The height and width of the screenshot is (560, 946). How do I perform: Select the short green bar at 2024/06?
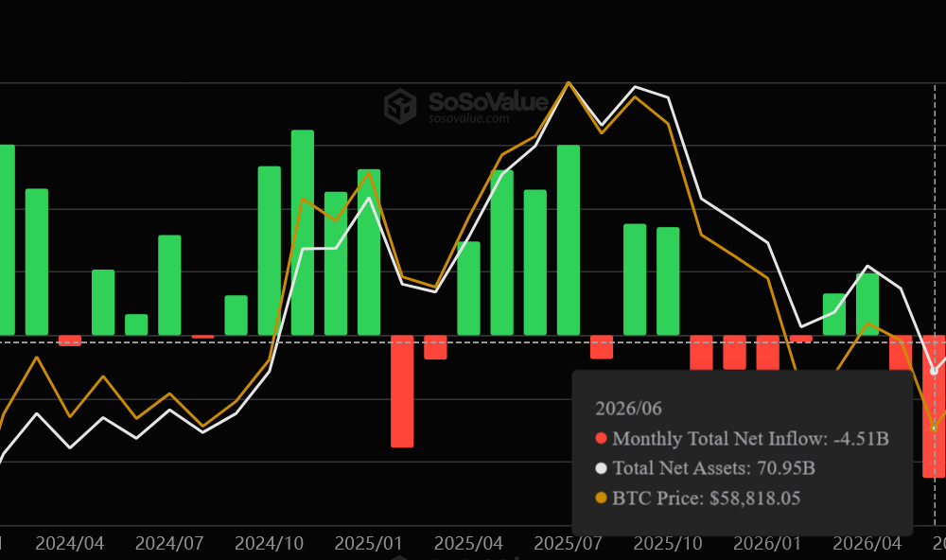(x=136, y=324)
